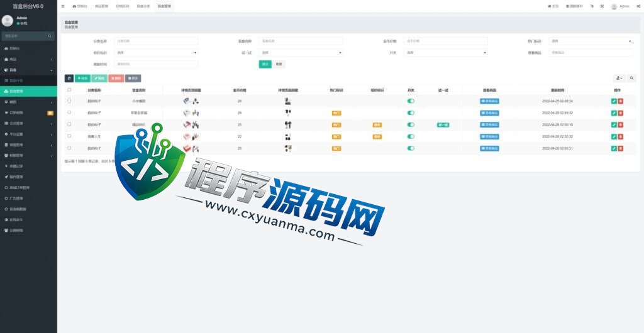Click the green 试一试 tag in the 02:50:10 row
644x333 pixels.
pyautogui.click(x=443, y=124)
